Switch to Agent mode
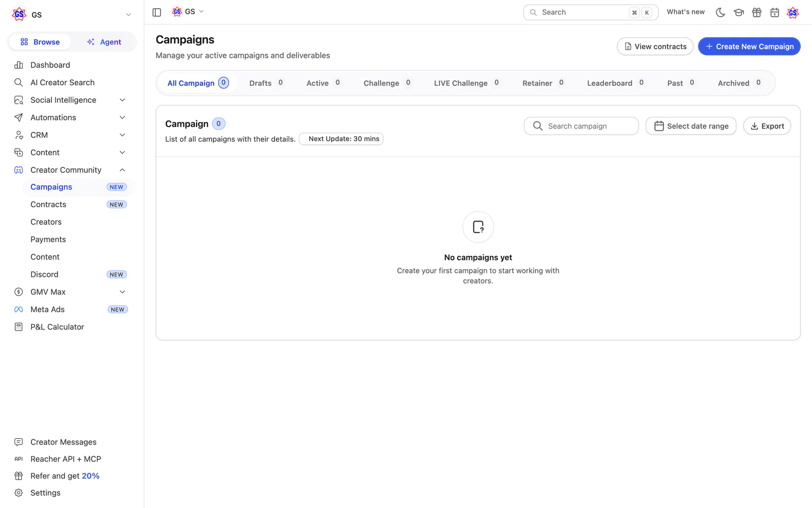This screenshot has width=812, height=508. pos(104,42)
